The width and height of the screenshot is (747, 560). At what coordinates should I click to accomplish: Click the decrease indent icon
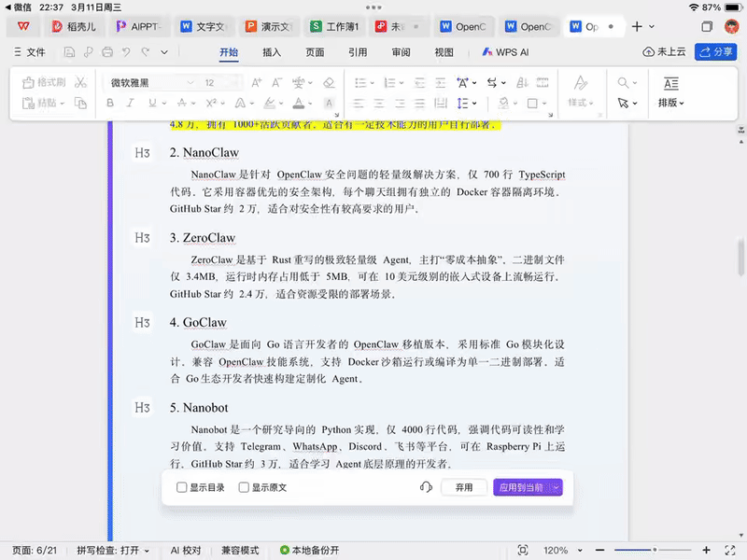[419, 83]
